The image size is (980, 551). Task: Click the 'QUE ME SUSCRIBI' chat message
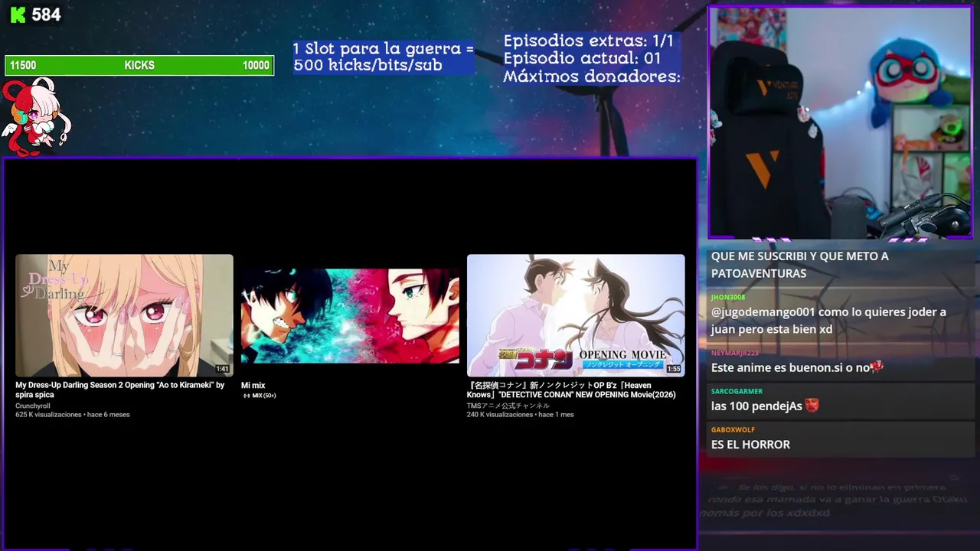click(800, 265)
